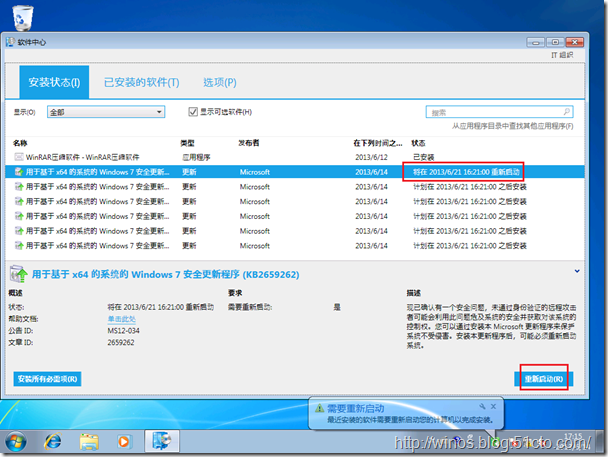Viewport: 608px width, 457px height.
Task: Open Windows Media Player from taskbar
Action: 124,441
